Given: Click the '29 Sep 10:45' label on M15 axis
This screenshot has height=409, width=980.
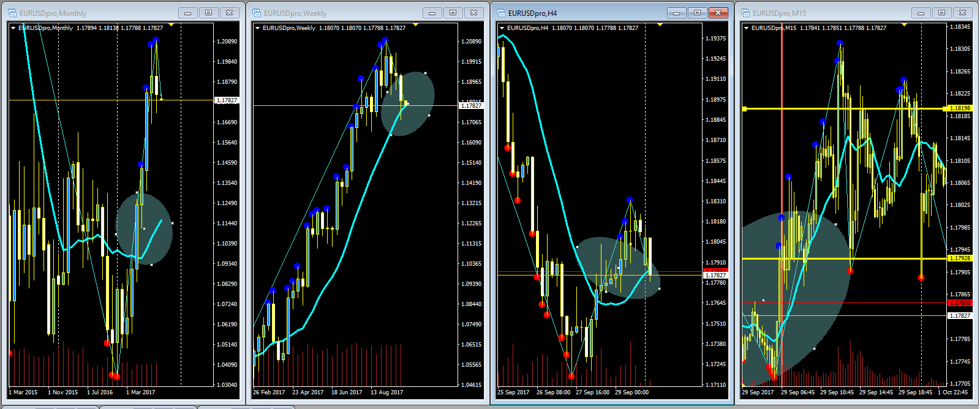Looking at the screenshot, I should [x=837, y=392].
